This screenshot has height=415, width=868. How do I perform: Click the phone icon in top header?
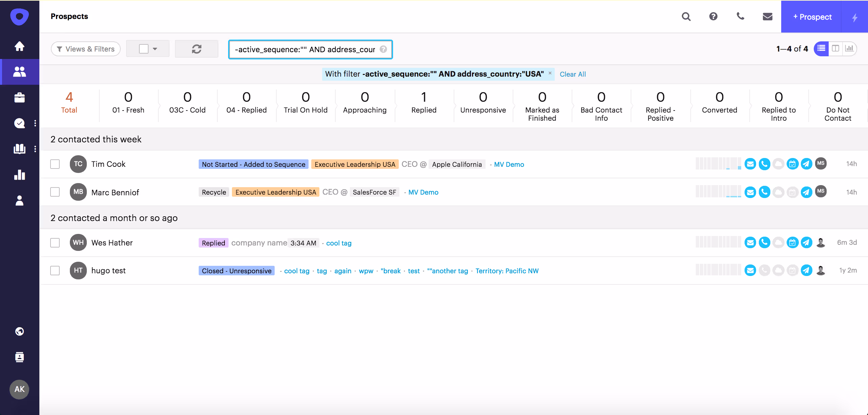pyautogui.click(x=740, y=16)
